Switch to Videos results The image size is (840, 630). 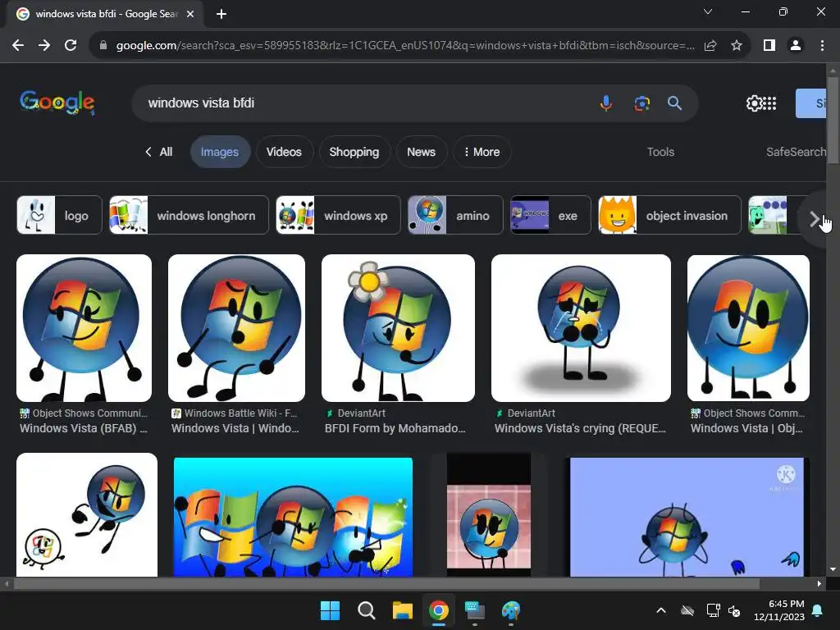284,152
